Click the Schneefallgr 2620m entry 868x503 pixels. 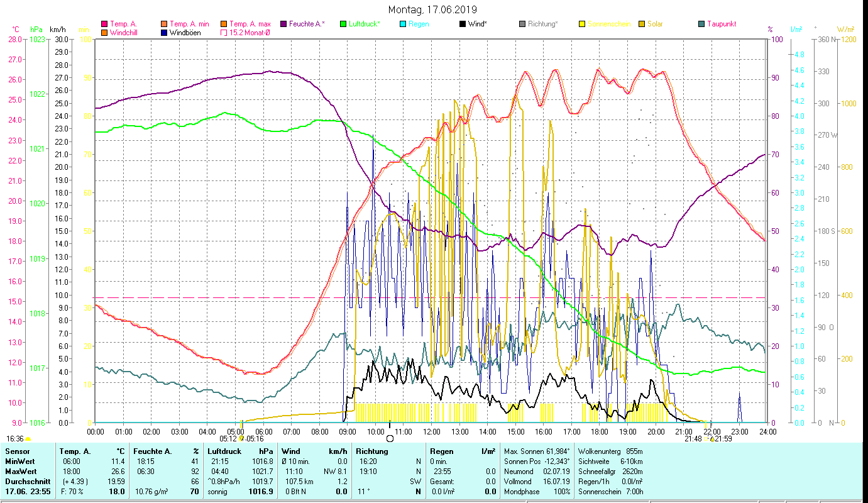610,472
